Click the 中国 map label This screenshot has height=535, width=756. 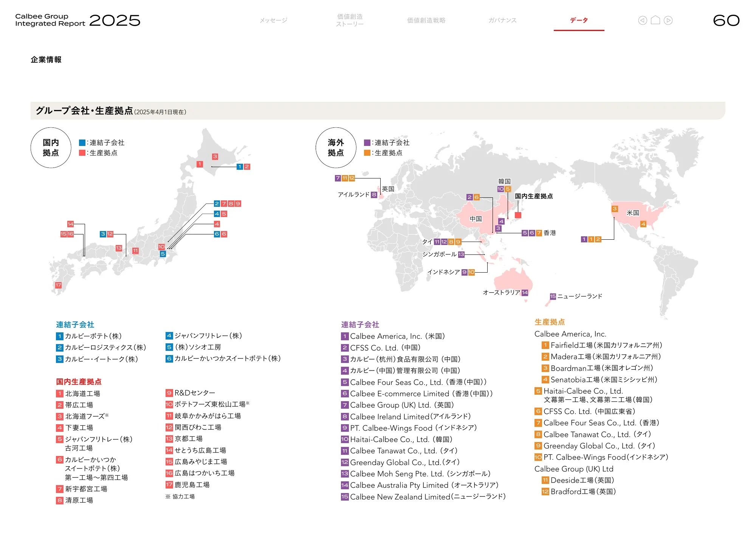coord(476,219)
